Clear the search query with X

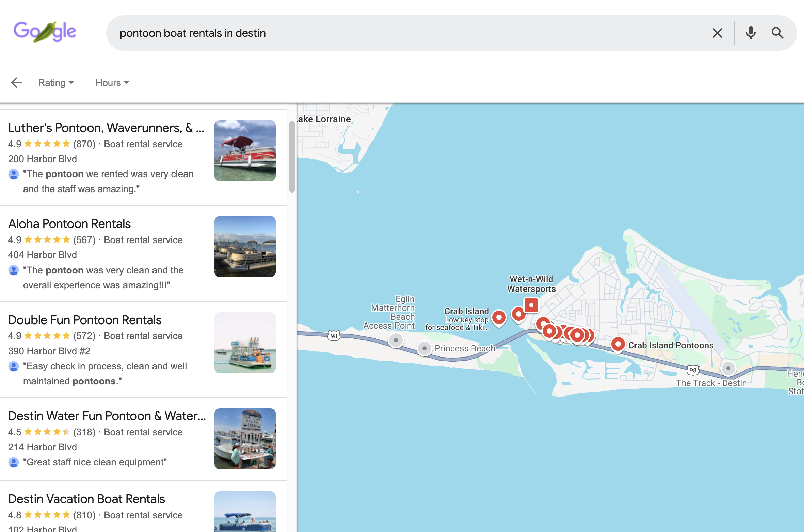point(718,33)
